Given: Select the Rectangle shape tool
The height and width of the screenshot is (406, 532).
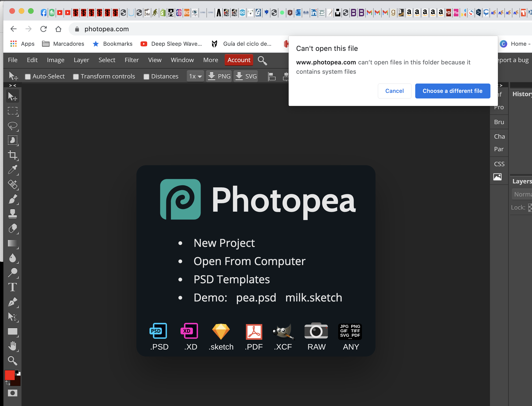Looking at the screenshot, I should [13, 332].
